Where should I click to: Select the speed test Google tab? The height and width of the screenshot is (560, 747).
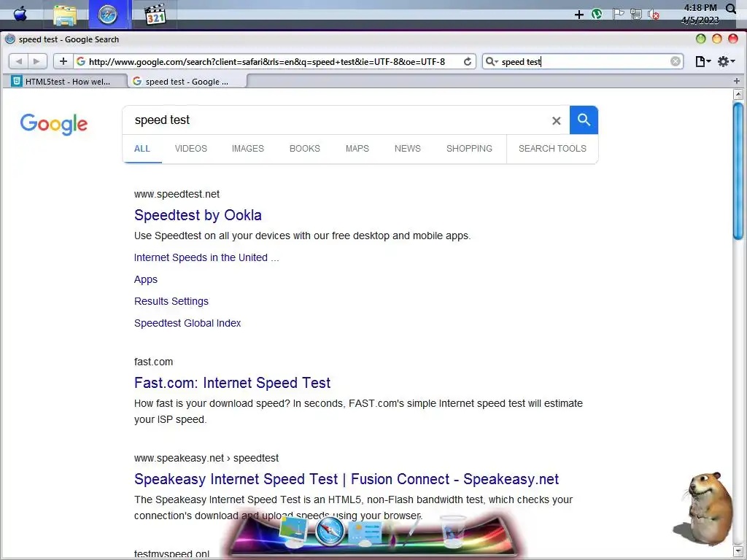187,82
